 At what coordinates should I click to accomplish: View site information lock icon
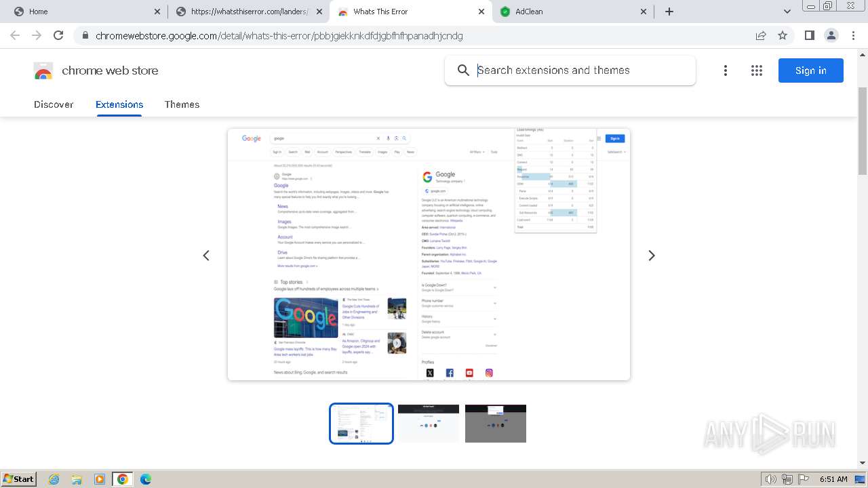tap(84, 36)
